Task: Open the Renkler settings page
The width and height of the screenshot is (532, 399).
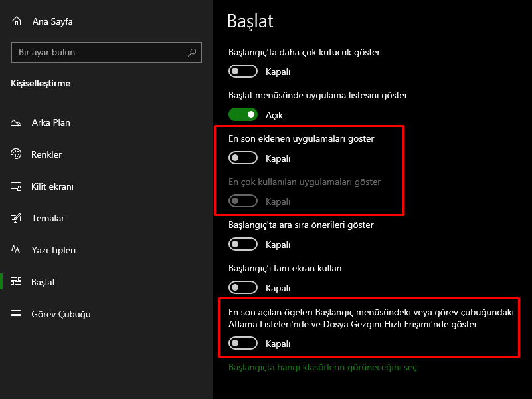Action: pos(46,154)
